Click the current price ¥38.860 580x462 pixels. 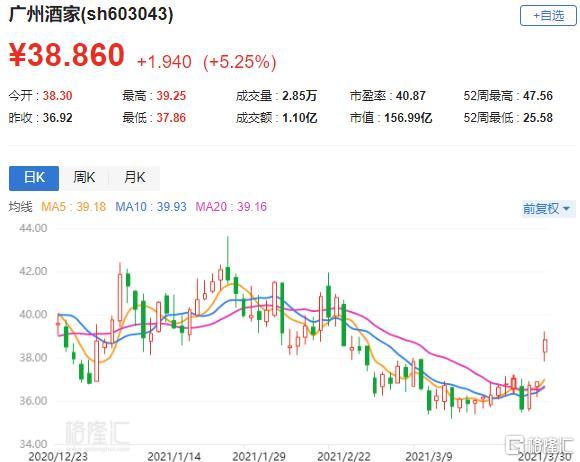coord(67,55)
